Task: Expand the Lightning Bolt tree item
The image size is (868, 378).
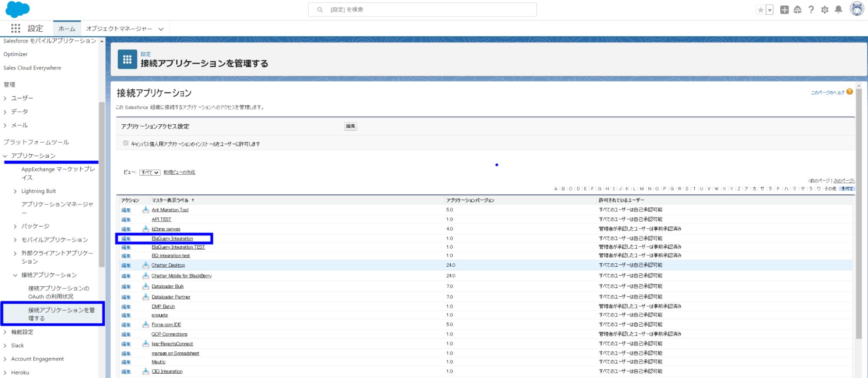Action: (15, 191)
